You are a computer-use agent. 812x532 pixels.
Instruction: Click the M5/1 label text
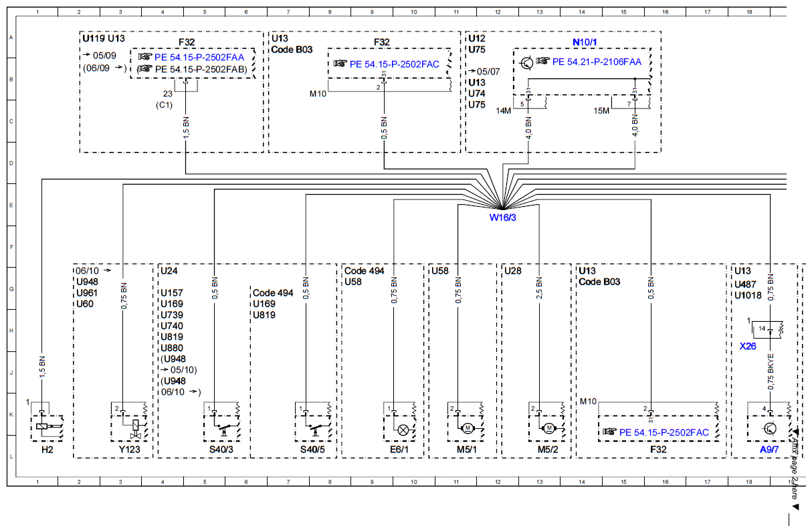coord(468,450)
